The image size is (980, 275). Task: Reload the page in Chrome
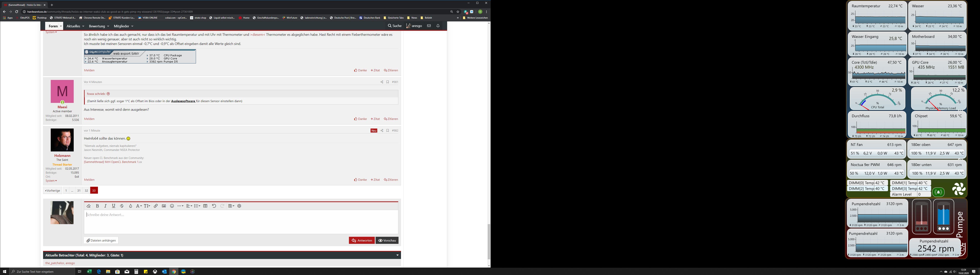point(17,12)
